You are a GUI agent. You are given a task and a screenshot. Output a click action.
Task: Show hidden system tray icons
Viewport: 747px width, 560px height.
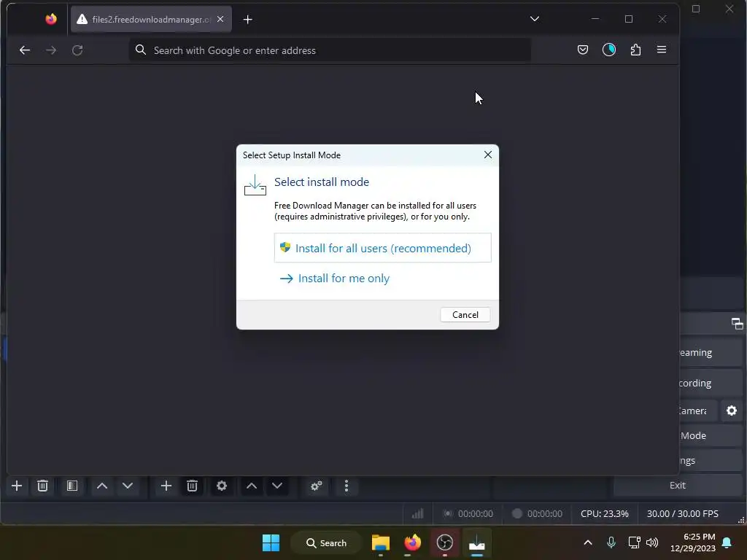pyautogui.click(x=588, y=542)
